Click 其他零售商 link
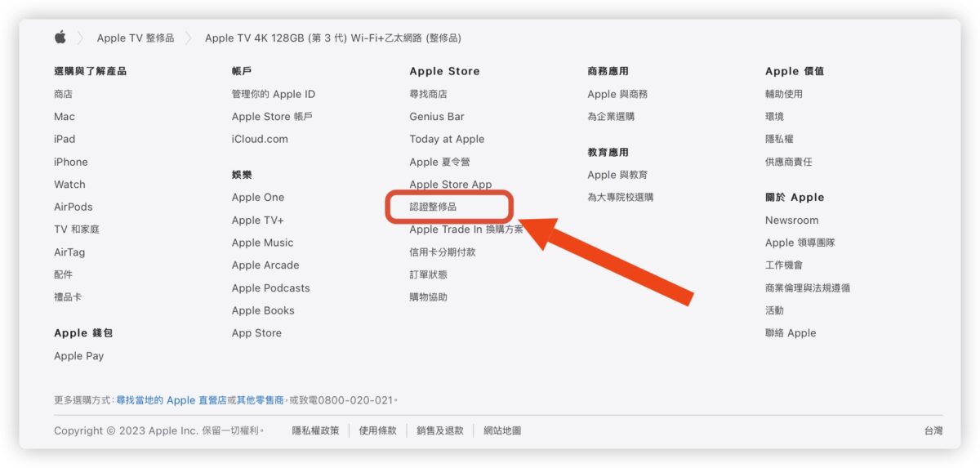Screen dimensions: 980x468 tap(260, 400)
